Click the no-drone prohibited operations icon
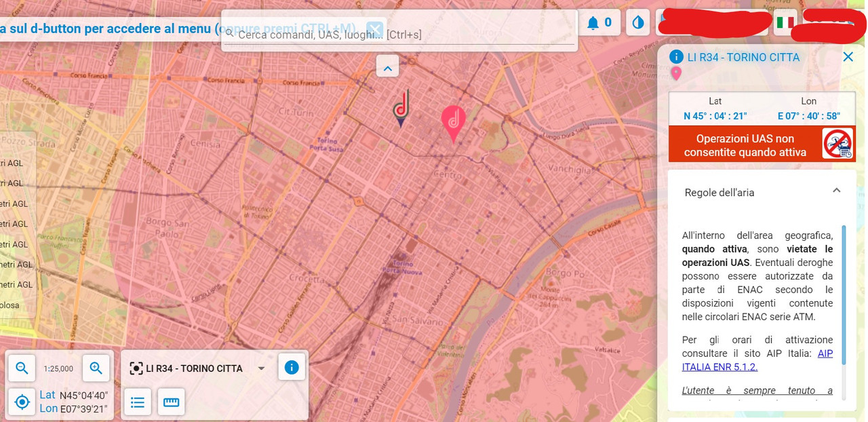Screen dimensions: 868x422 (x=837, y=144)
